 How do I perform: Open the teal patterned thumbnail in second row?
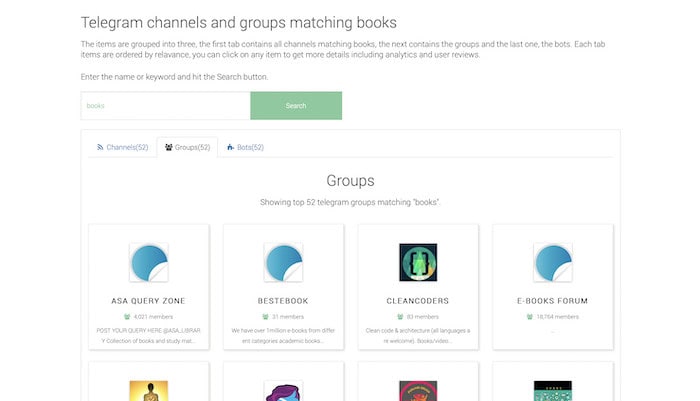point(553,391)
